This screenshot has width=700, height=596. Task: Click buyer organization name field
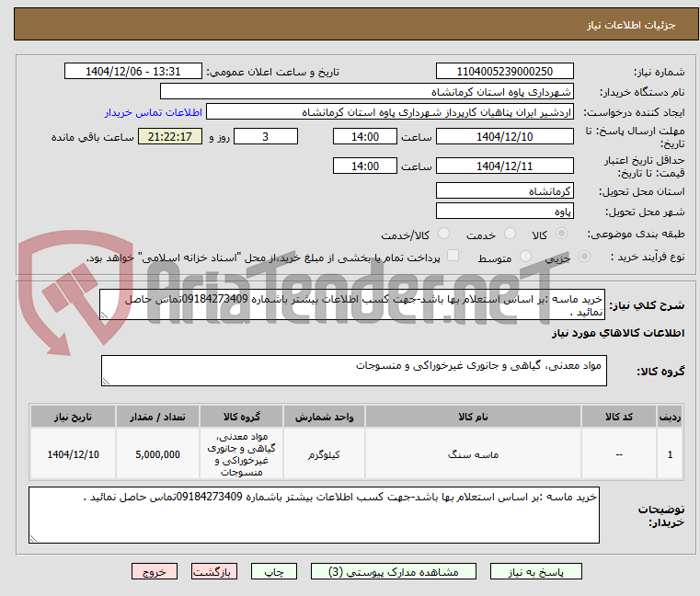(366, 92)
